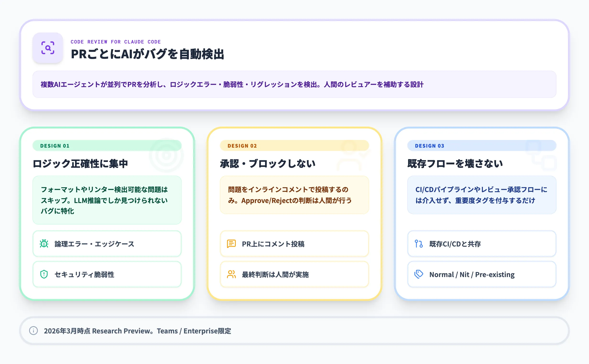Select the DESIGN 02 badge

coord(242,146)
